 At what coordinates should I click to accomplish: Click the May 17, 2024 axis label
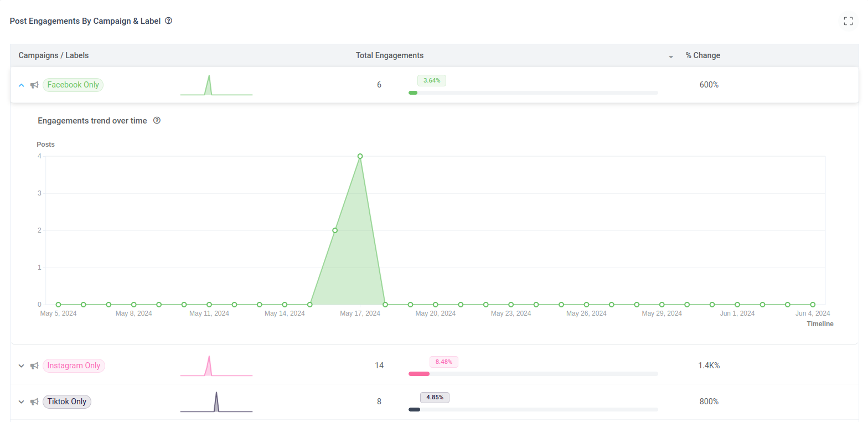(360, 313)
